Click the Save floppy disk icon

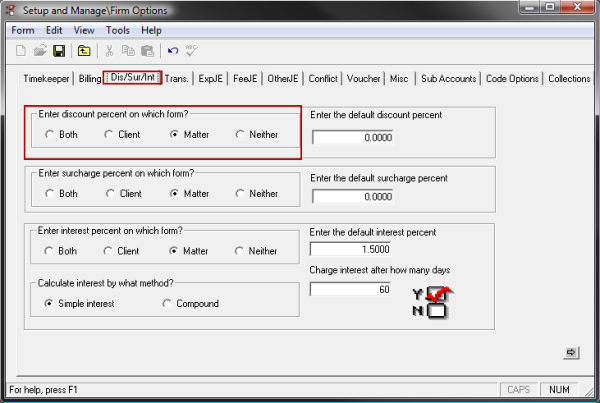pyautogui.click(x=59, y=51)
